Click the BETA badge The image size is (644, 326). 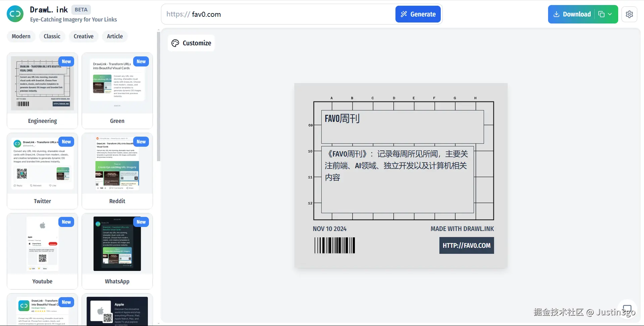(x=81, y=10)
